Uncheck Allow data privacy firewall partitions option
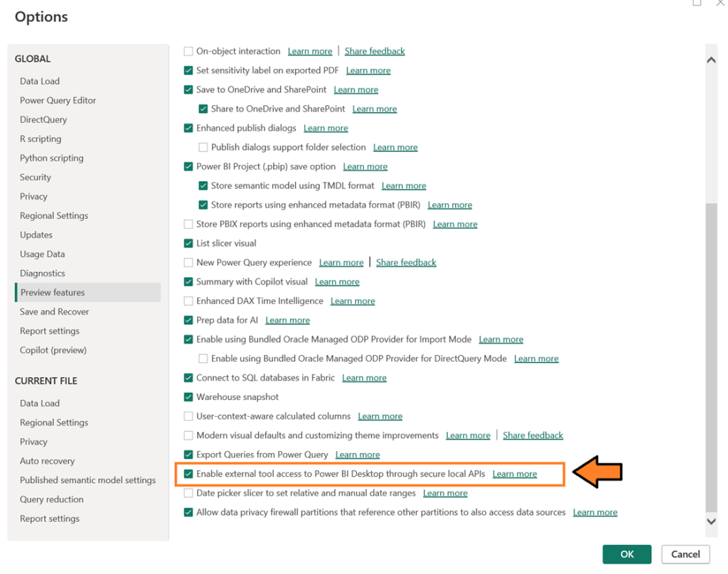The image size is (728, 574). click(188, 512)
